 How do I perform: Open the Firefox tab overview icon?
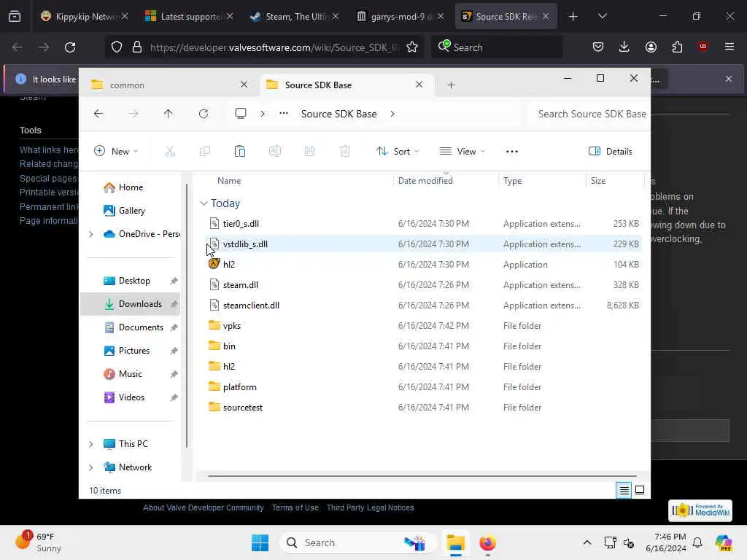pos(15,16)
